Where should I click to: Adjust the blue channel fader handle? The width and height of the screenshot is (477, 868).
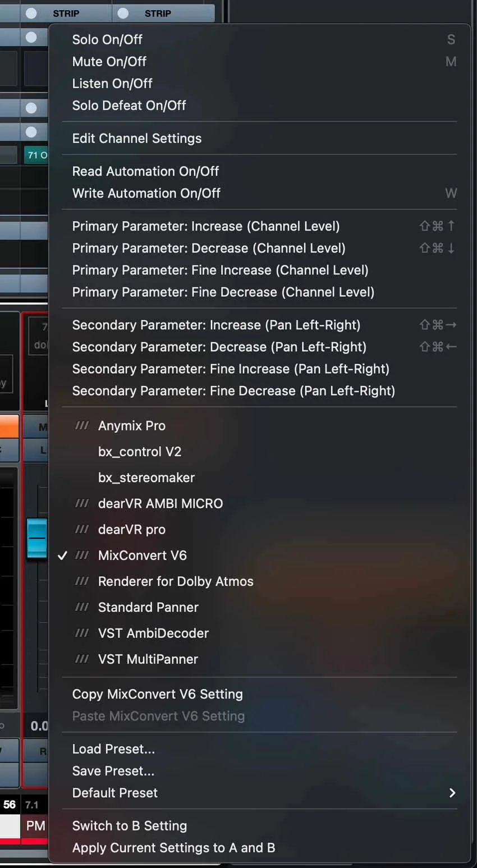(37, 539)
